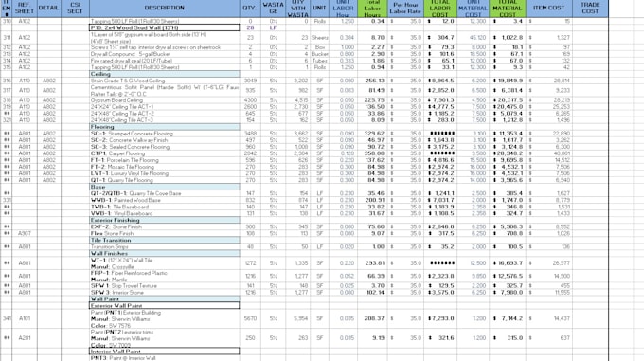Select the Per Hour Labor Rate header
Viewport: 644px width, 361px height.
coord(405,8)
